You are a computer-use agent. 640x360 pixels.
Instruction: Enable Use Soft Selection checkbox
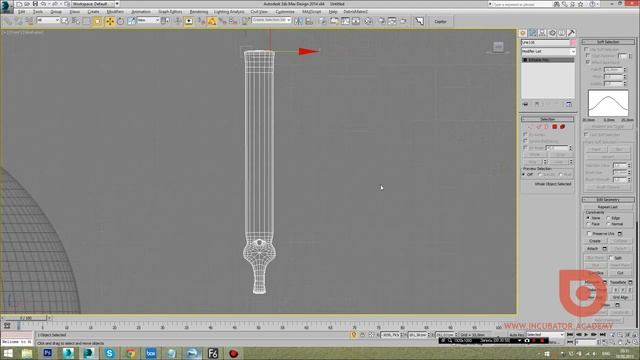[x=587, y=49]
